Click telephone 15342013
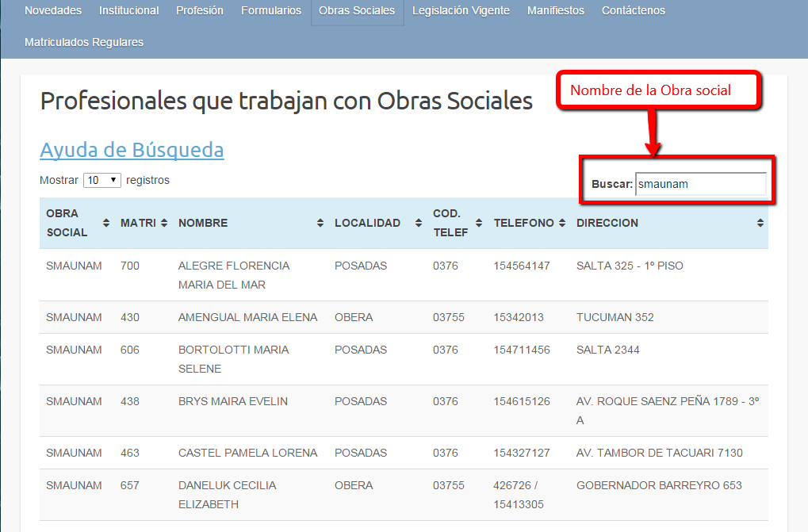Viewport: 808px width, 532px height. [519, 317]
